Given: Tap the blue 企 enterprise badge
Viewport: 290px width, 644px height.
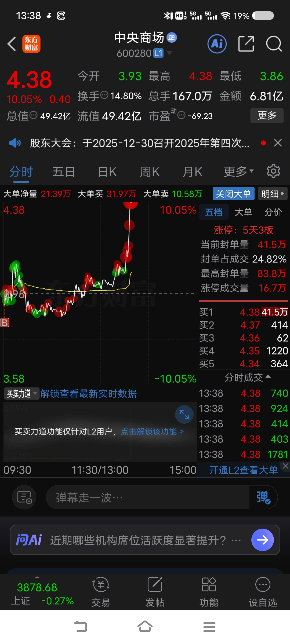Looking at the screenshot, I should coord(172,38).
